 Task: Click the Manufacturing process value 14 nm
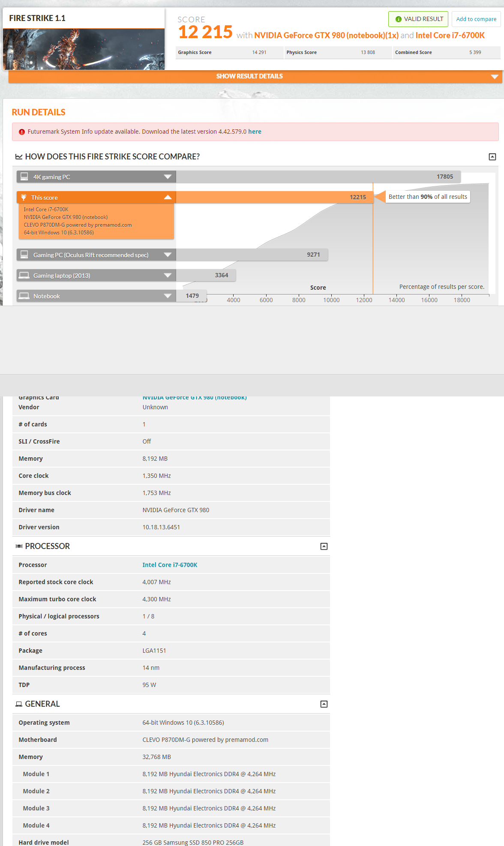pos(151,668)
